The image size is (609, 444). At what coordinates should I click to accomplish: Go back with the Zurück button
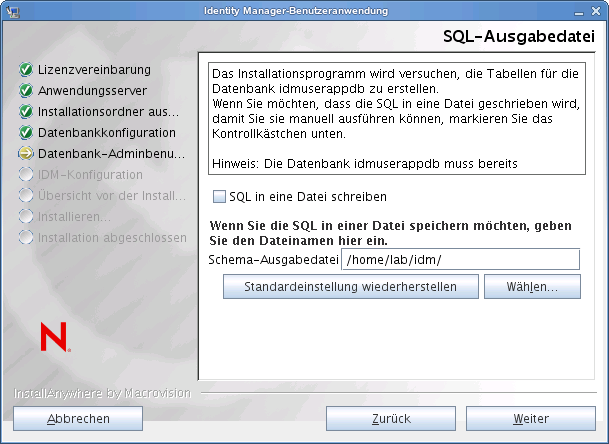(391, 419)
